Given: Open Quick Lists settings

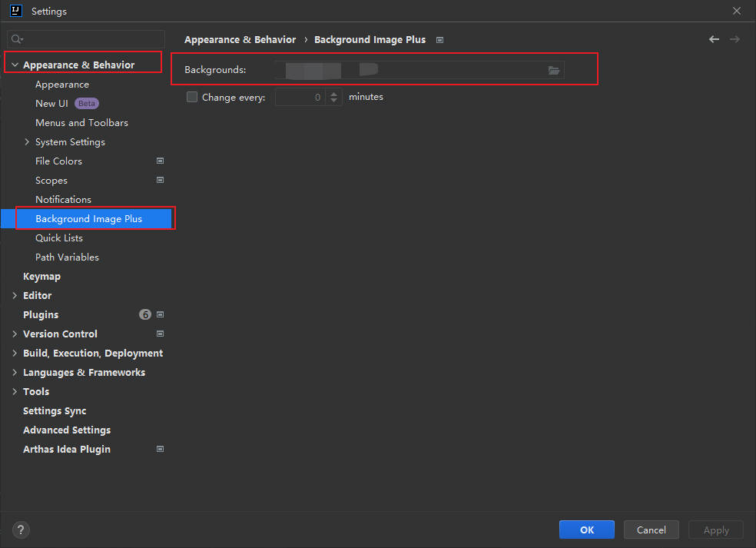Looking at the screenshot, I should (59, 237).
